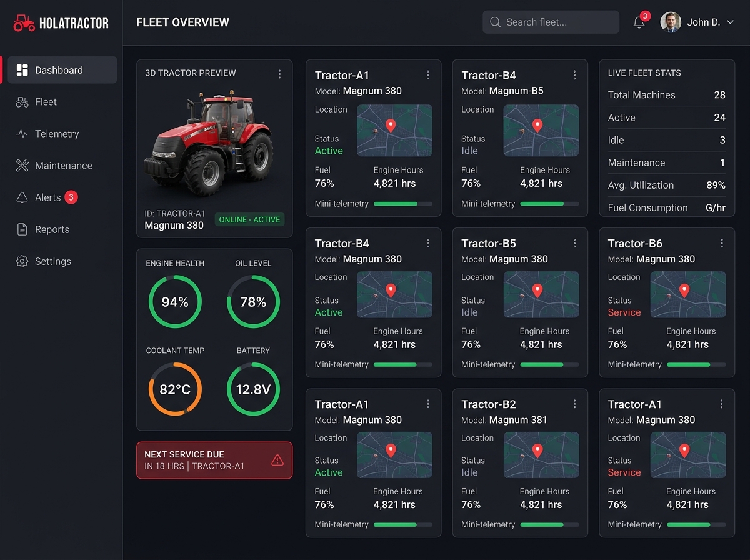Open the location map on Tractor-B2
The image size is (750, 560).
pyautogui.click(x=541, y=455)
